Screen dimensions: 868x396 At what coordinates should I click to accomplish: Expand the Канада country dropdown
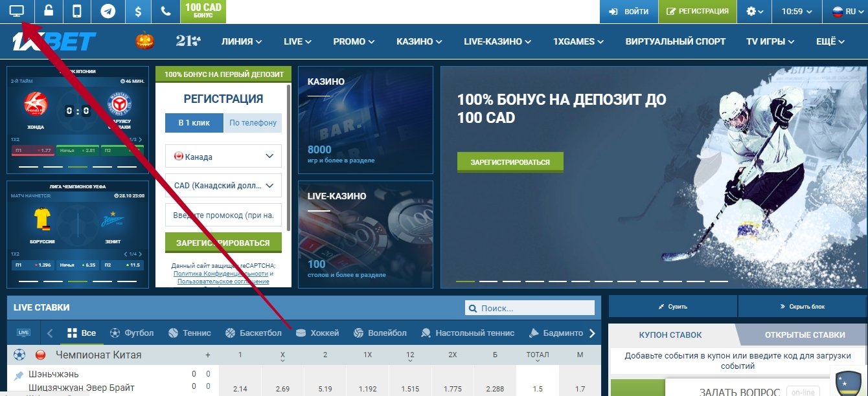tap(223, 156)
